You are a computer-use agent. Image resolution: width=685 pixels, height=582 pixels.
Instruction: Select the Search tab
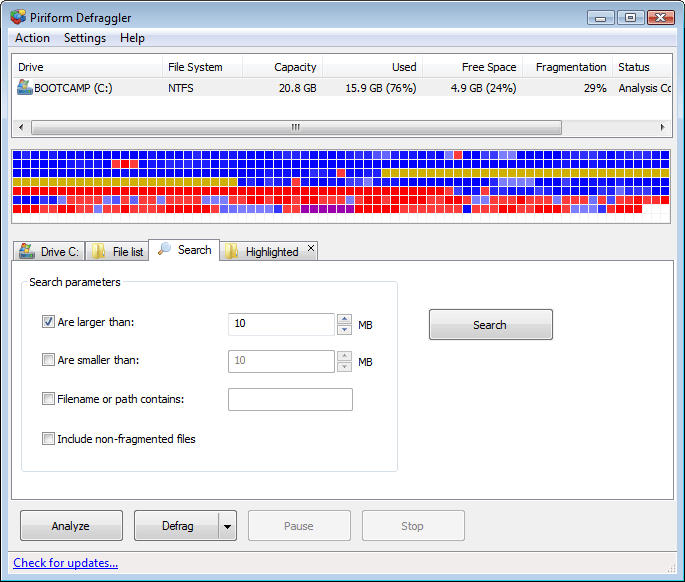click(x=184, y=250)
